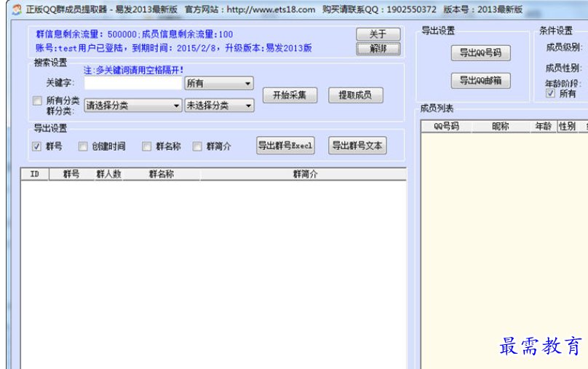Screen dimensions: 588x369
Task: Click the note 多关键词请用空格隔开
Action: click(133, 70)
